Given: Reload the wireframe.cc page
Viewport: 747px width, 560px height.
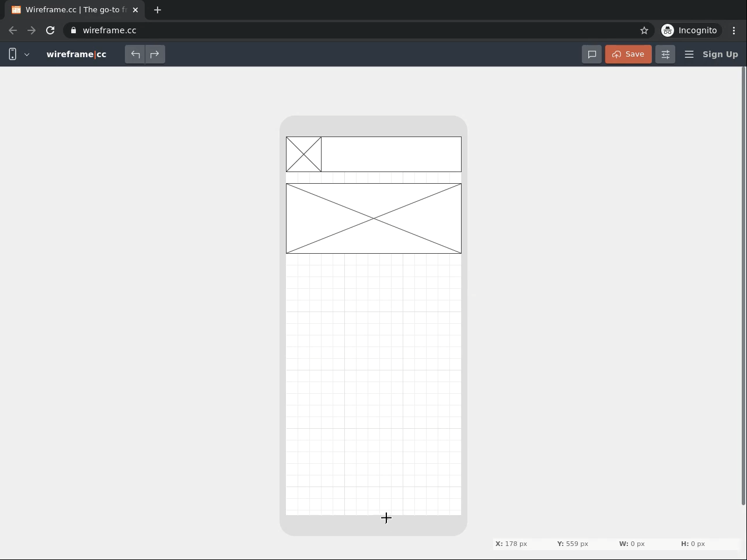Looking at the screenshot, I should tap(50, 30).
